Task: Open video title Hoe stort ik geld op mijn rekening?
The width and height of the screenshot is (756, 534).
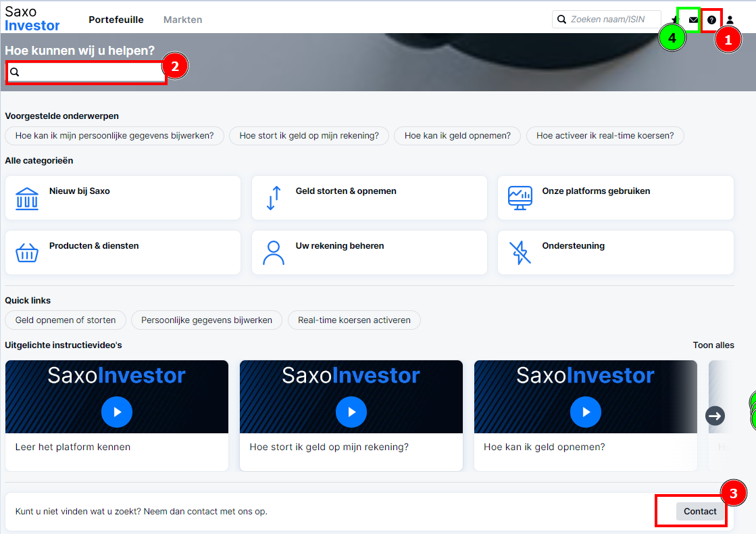Action: [329, 447]
